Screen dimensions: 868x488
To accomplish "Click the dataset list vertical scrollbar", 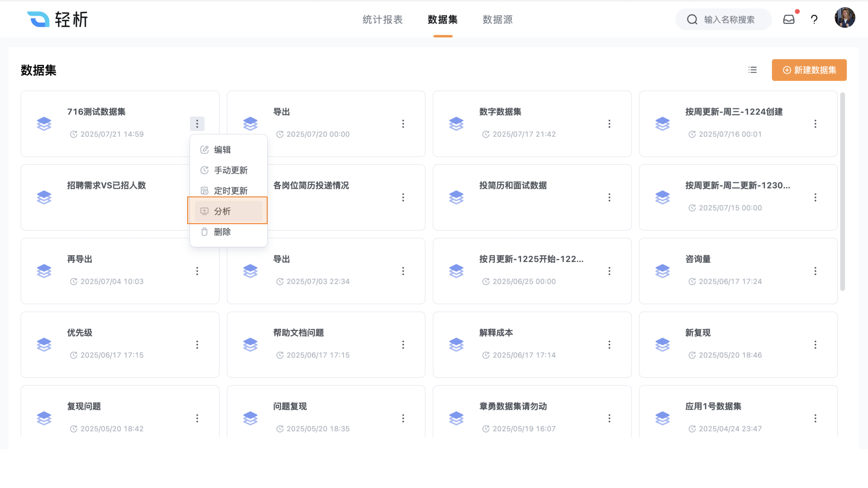I will tap(842, 192).
